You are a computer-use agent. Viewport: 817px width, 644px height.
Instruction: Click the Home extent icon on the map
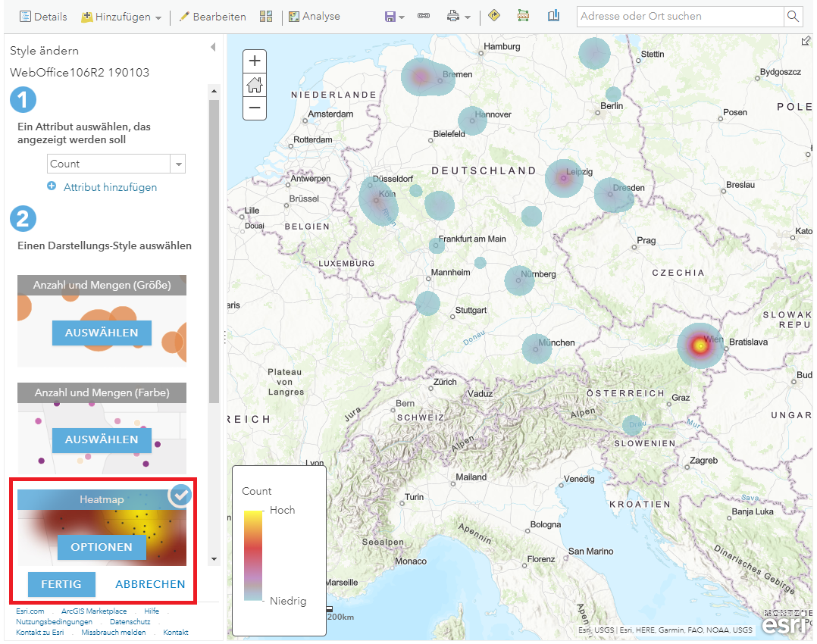254,85
